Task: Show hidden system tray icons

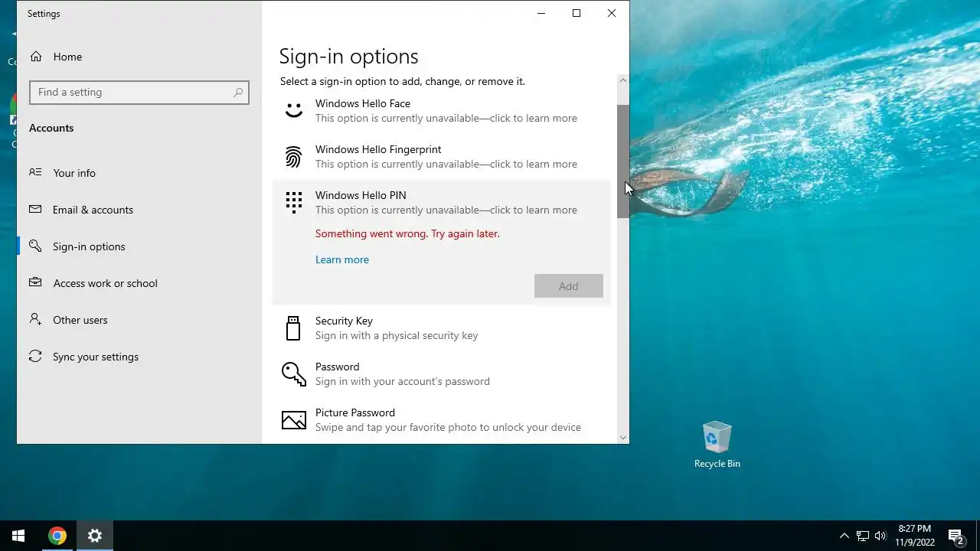Action: click(x=844, y=536)
